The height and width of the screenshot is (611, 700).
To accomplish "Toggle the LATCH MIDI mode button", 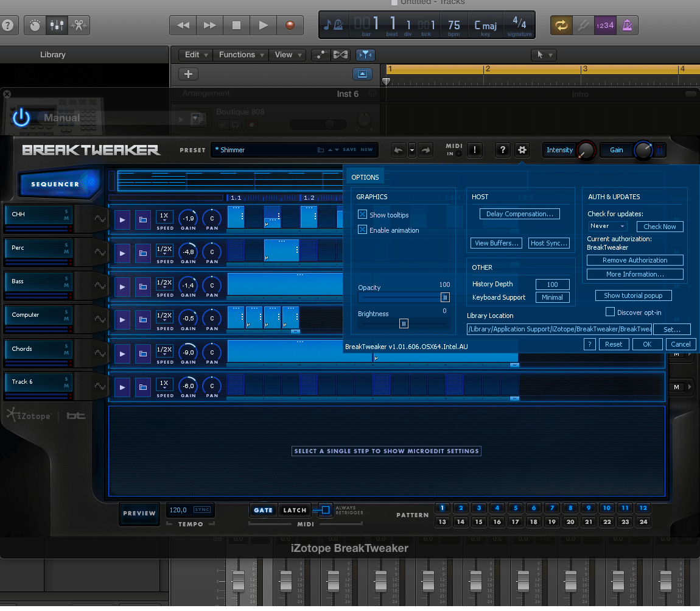I will (x=295, y=510).
